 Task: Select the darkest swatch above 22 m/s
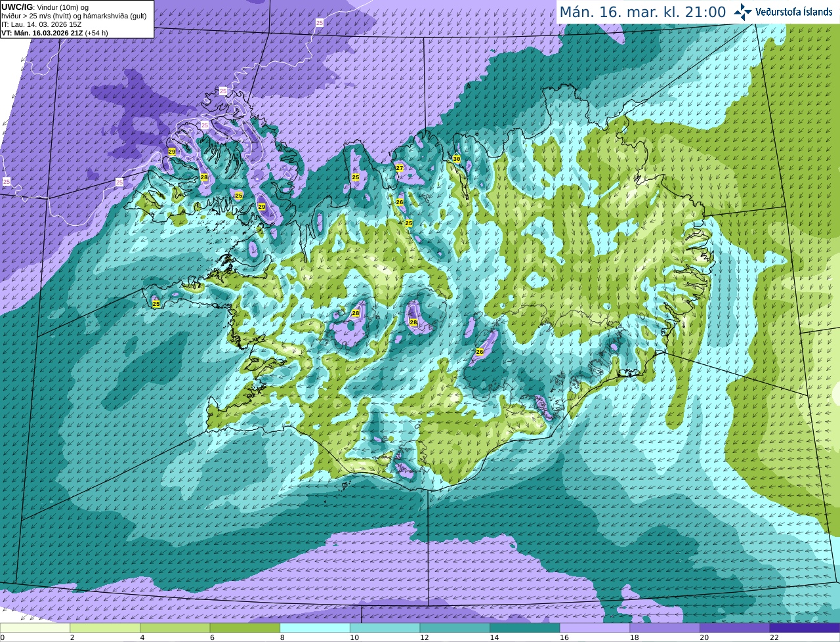(805, 628)
